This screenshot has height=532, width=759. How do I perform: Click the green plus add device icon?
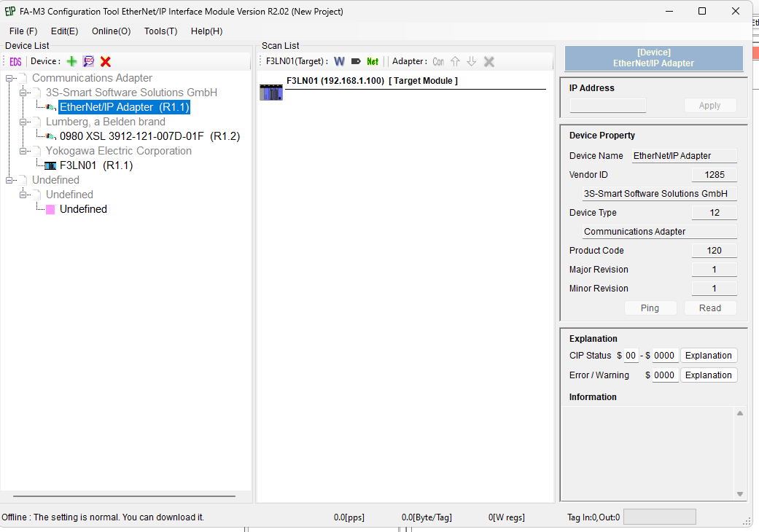click(71, 61)
